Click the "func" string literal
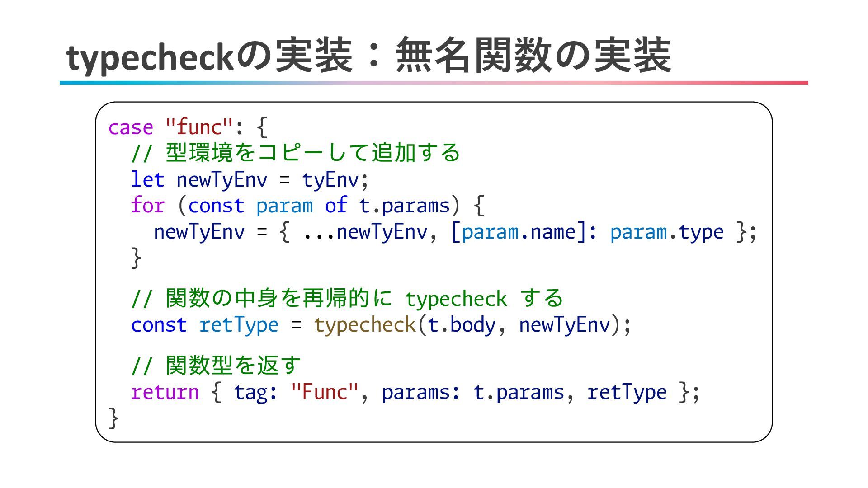Viewport: 868px width, 488px height. (x=199, y=127)
